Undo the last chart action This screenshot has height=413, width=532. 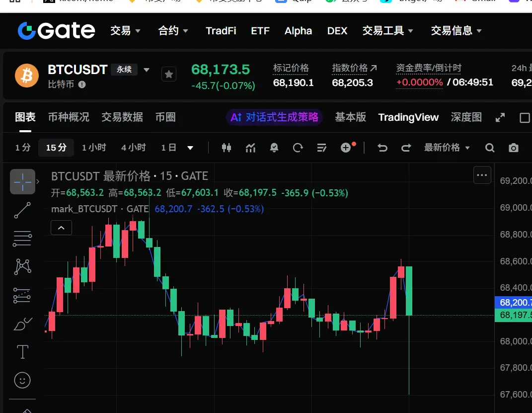pyautogui.click(x=382, y=148)
